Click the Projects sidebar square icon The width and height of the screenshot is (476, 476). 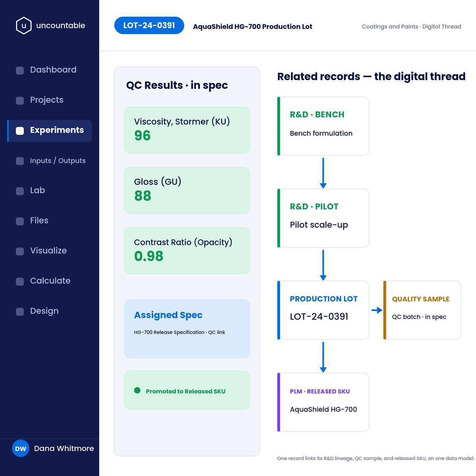tap(20, 101)
